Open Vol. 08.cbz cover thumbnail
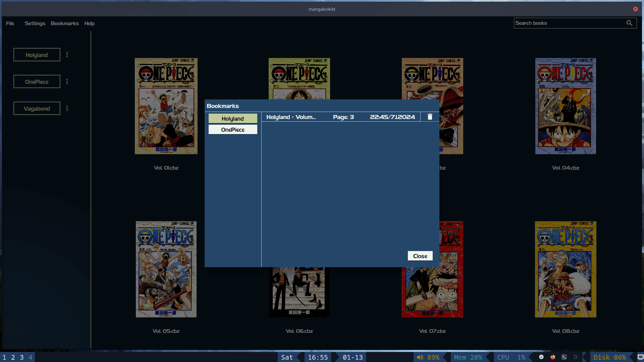 click(x=566, y=269)
